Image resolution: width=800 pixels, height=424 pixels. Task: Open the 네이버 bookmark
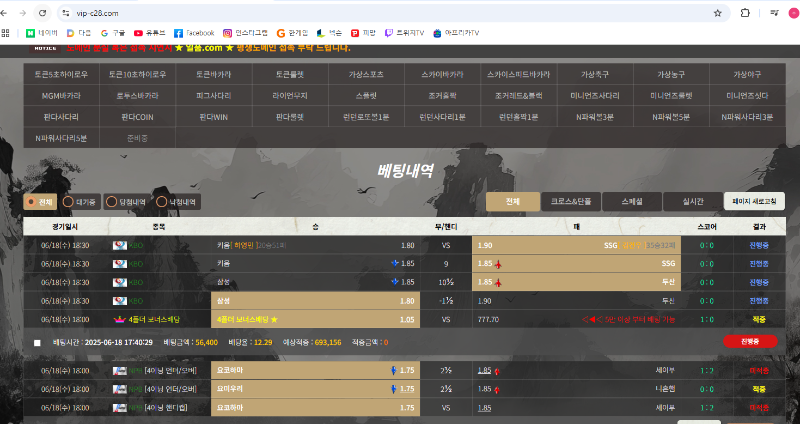[42, 33]
